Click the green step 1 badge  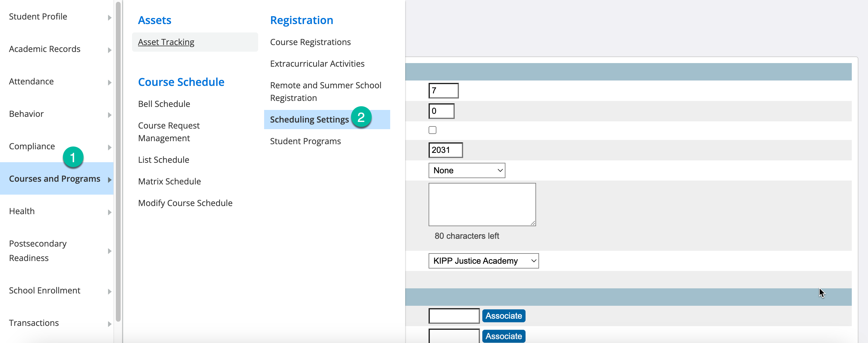coord(73,157)
